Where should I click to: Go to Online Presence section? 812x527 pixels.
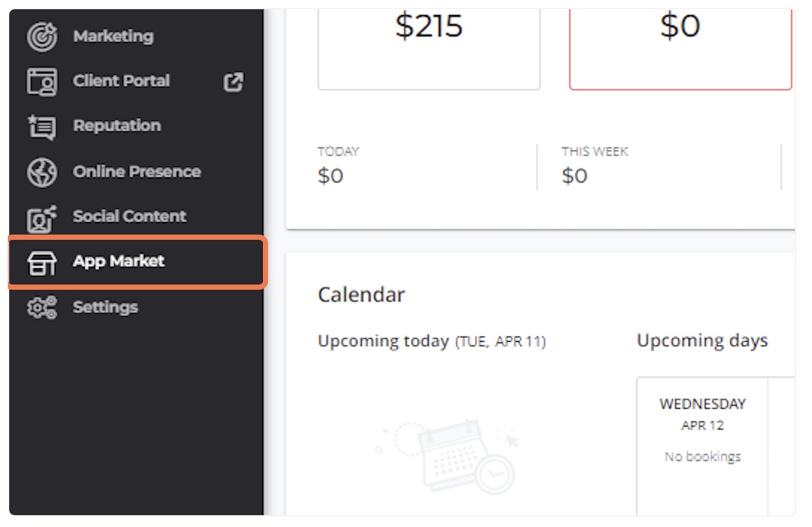[x=137, y=172]
